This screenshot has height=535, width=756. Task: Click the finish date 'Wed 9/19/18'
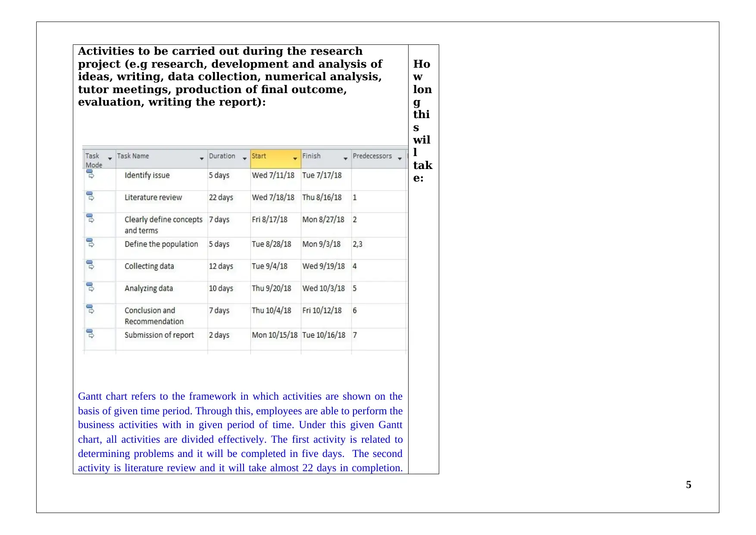(324, 266)
